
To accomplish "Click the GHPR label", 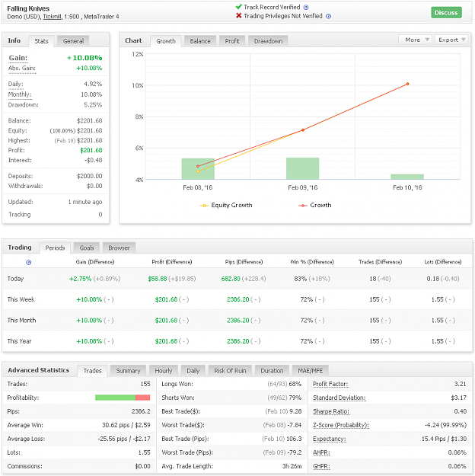I will click(x=321, y=466).
